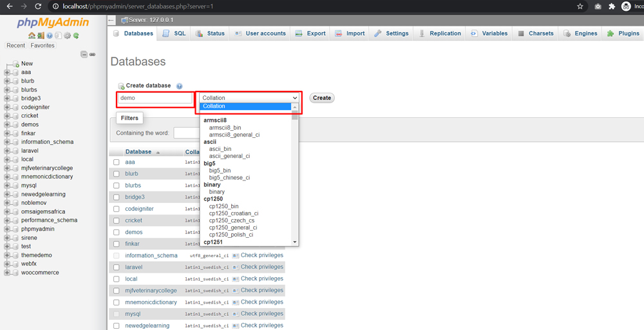Check the newedgelearning row checkbox
The height and width of the screenshot is (330, 644).
point(116,326)
